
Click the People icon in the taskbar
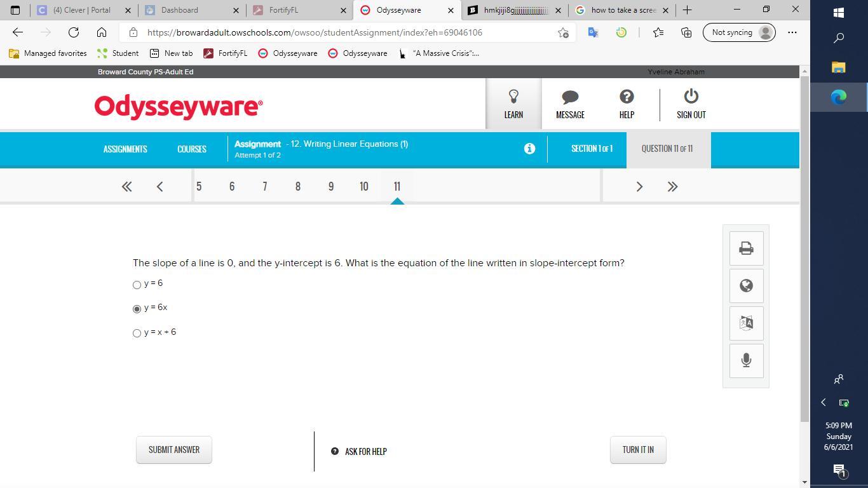click(839, 379)
